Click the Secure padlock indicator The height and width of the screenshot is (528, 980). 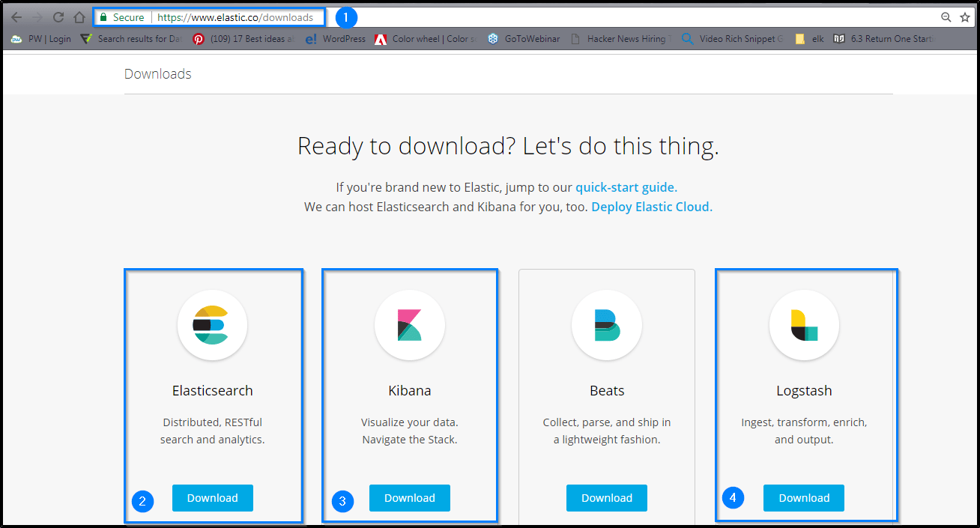pos(122,17)
